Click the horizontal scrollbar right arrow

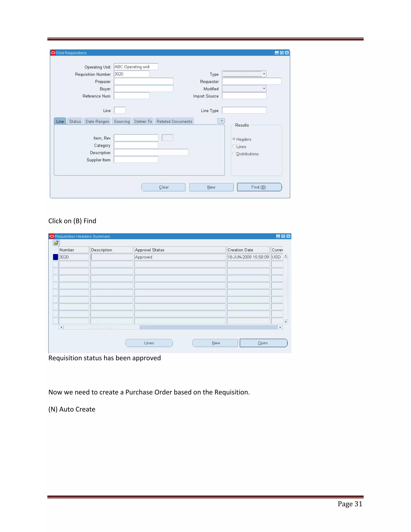click(x=281, y=327)
